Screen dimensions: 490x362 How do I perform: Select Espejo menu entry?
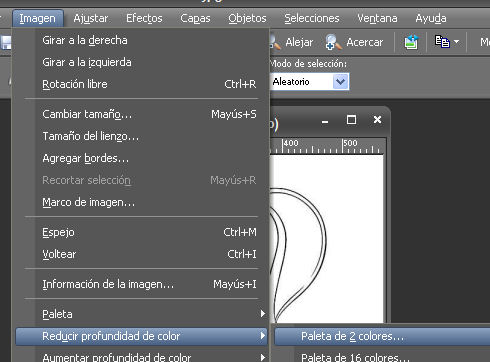142,232
